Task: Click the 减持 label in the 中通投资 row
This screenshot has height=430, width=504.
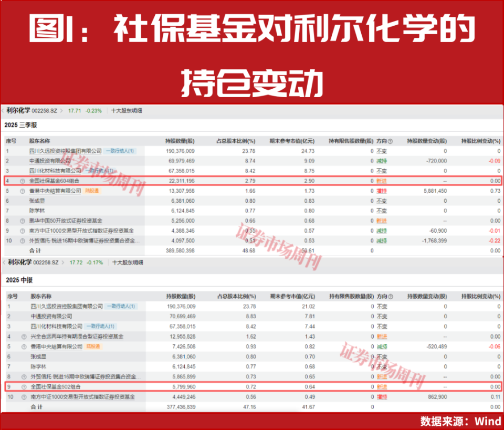Action: click(x=381, y=161)
